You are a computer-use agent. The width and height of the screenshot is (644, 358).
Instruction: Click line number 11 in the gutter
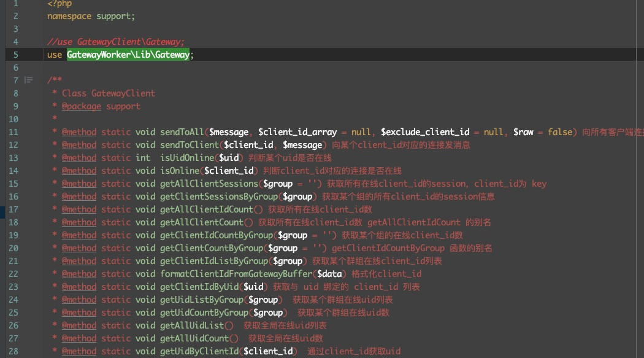(x=13, y=132)
